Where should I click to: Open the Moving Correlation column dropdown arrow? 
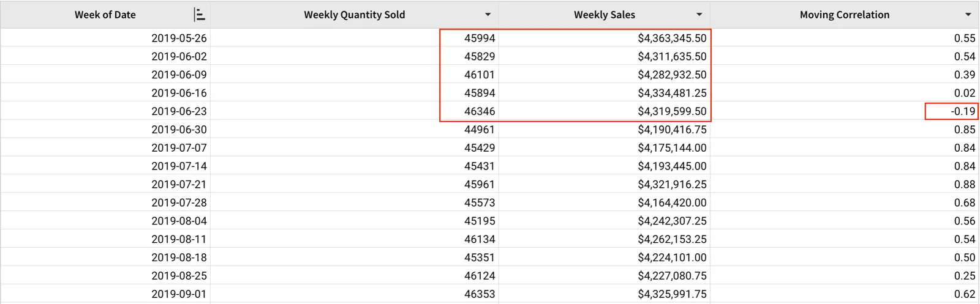tap(968, 15)
